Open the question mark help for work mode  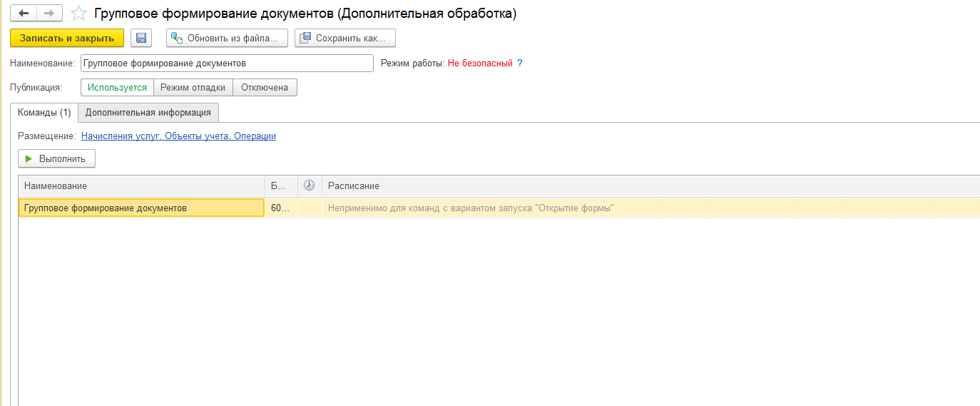pos(520,64)
